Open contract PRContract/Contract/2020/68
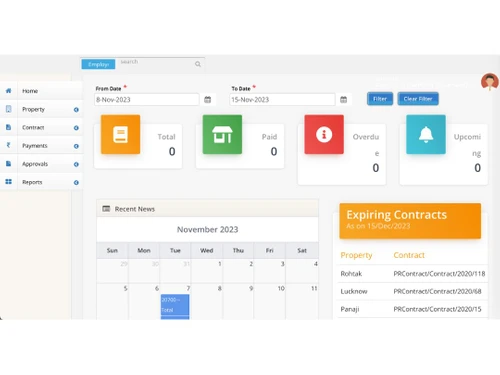Screen dimensions: 500x375 click(x=437, y=291)
